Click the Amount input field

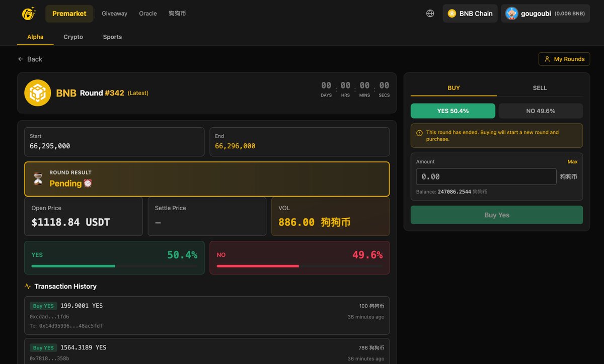pos(486,176)
